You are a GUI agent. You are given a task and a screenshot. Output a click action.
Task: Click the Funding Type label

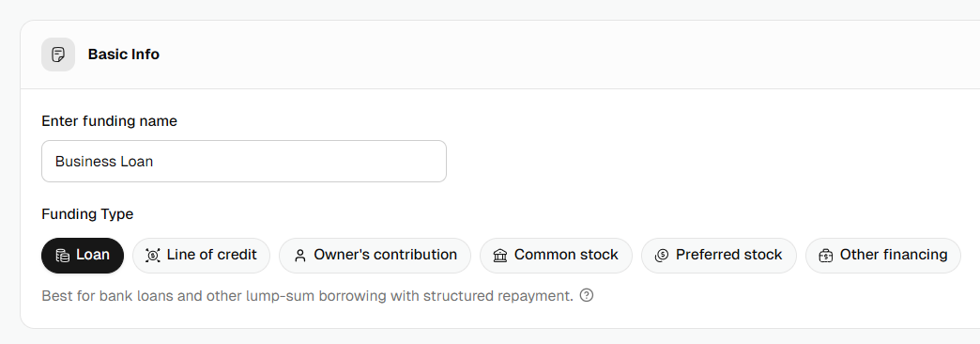pyautogui.click(x=87, y=214)
